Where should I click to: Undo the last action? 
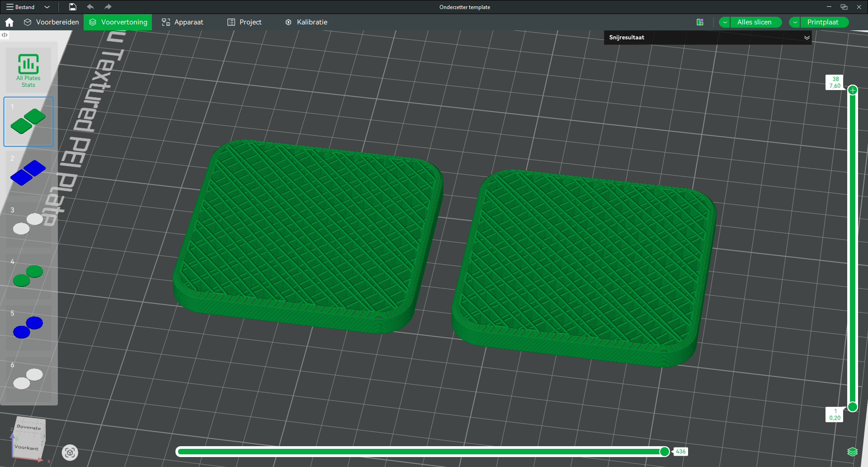(90, 7)
